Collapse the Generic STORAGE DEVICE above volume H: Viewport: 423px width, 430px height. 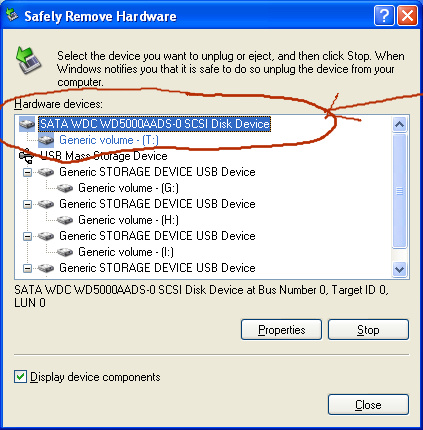[27, 204]
